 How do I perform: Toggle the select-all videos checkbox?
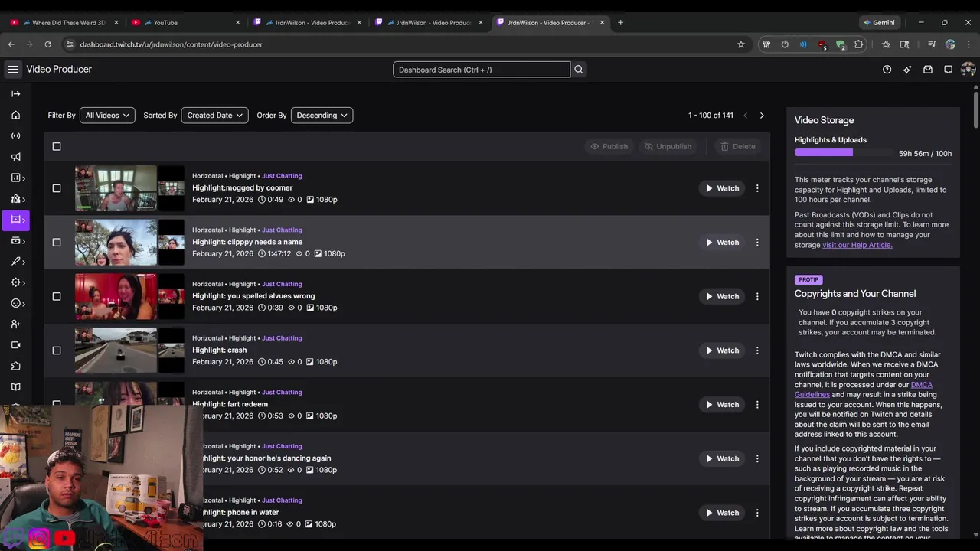pyautogui.click(x=57, y=146)
